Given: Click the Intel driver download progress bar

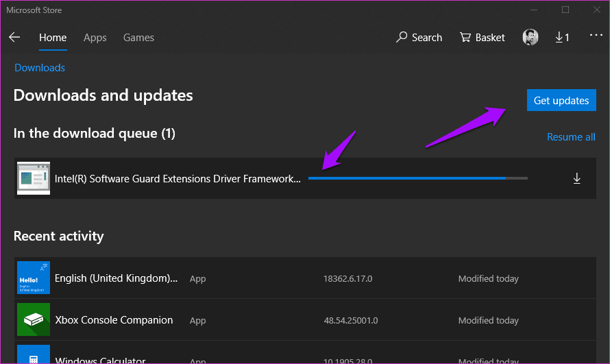Looking at the screenshot, I should tap(418, 178).
